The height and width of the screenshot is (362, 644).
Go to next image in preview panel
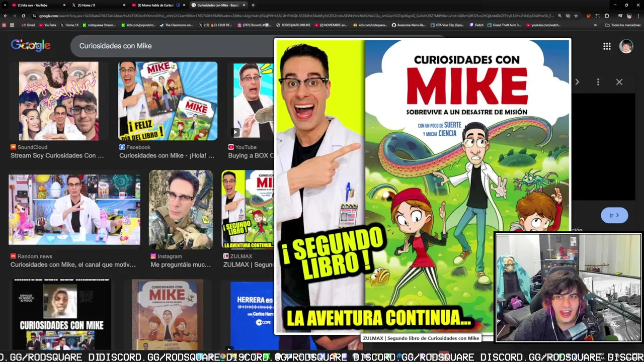point(577,82)
